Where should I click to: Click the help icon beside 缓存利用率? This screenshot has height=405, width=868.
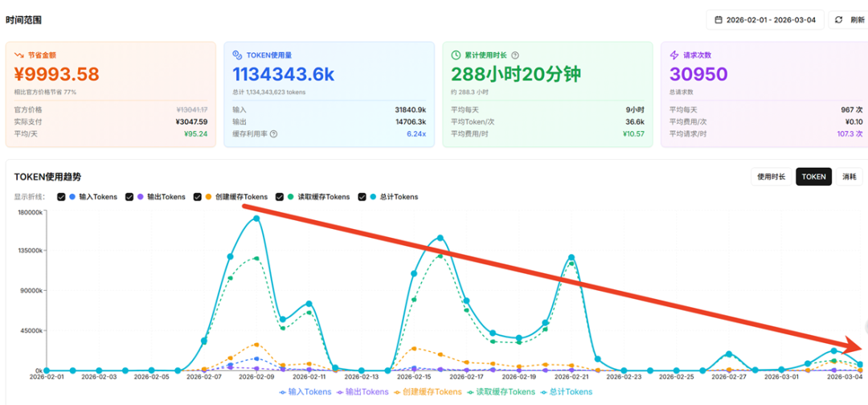[x=273, y=134]
